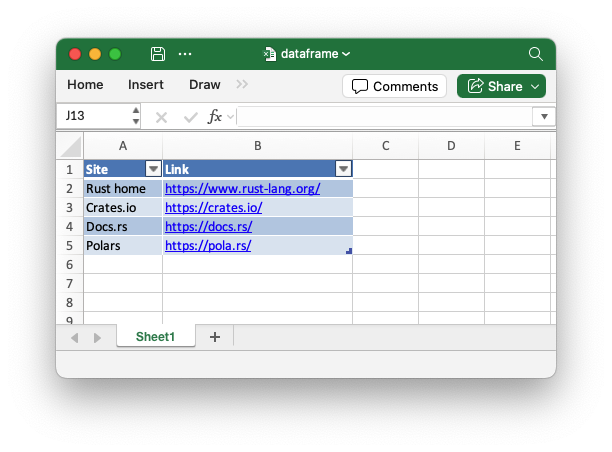Add a new sheet with plus icon
612x452 pixels.
214,338
